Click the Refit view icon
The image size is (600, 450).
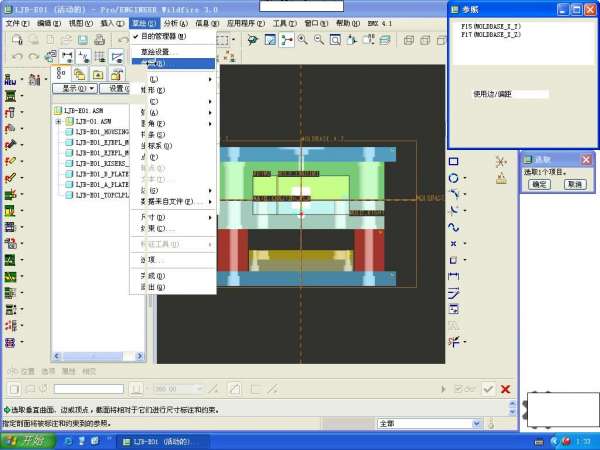coord(335,40)
